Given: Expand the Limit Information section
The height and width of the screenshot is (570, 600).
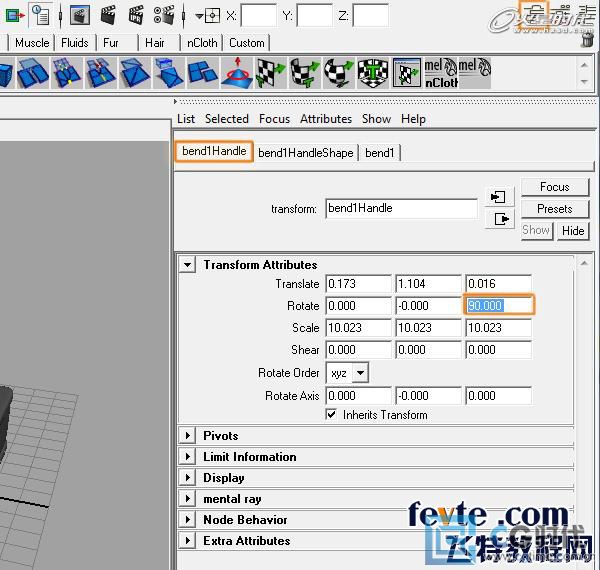Looking at the screenshot, I should [188, 456].
